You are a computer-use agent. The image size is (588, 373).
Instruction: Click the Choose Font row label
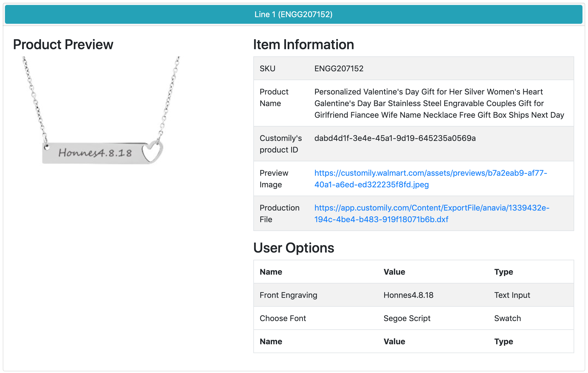tap(283, 318)
